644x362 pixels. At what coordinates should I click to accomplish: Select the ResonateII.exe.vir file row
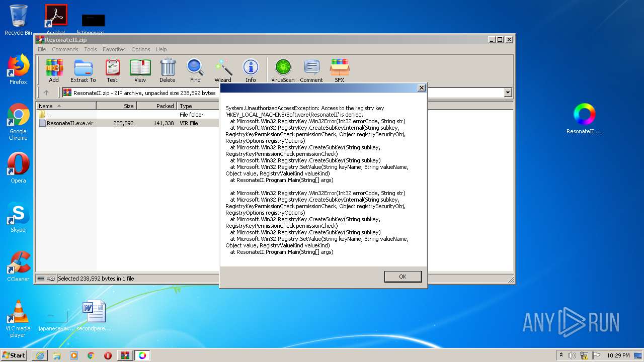coord(128,123)
